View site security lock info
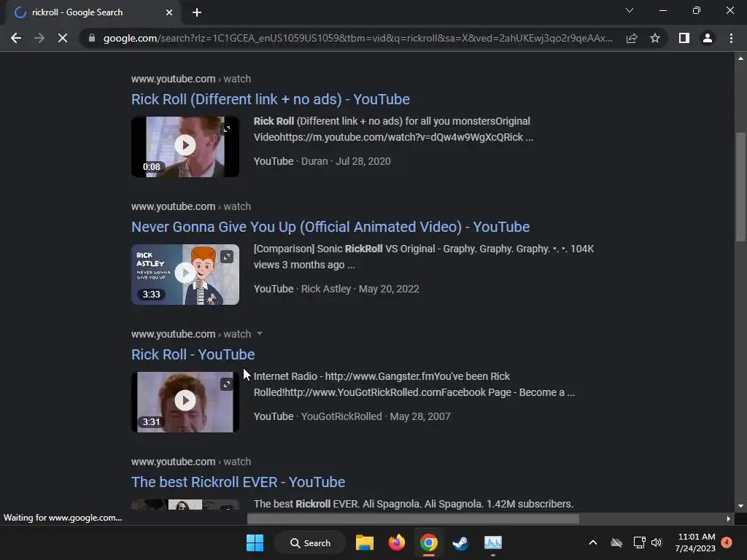 pos(91,38)
